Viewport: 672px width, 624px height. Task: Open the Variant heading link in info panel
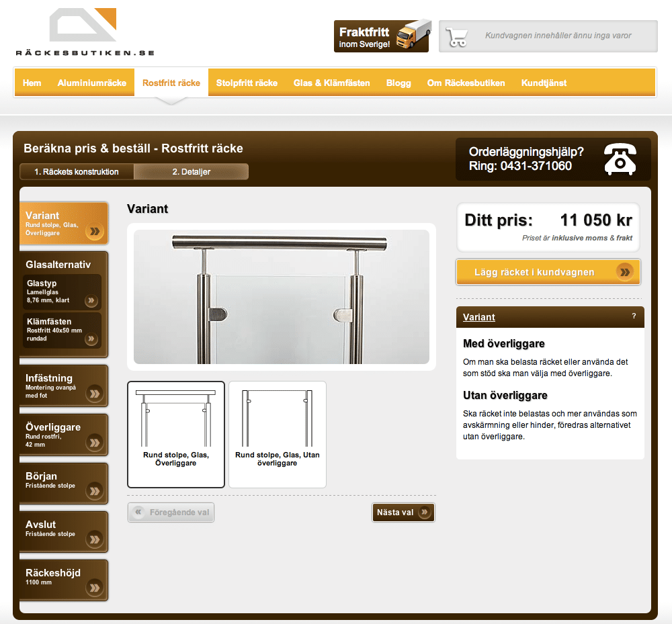pyautogui.click(x=479, y=317)
